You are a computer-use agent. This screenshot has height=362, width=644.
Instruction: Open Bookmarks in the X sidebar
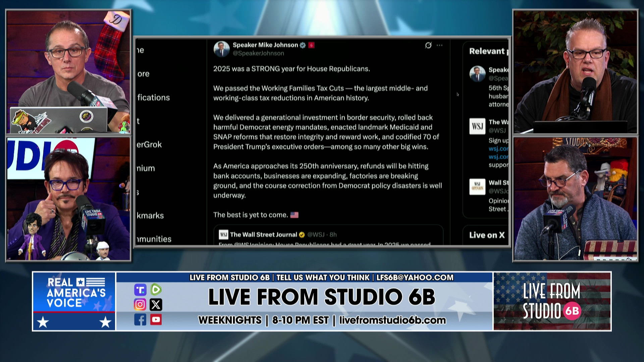[x=150, y=216]
